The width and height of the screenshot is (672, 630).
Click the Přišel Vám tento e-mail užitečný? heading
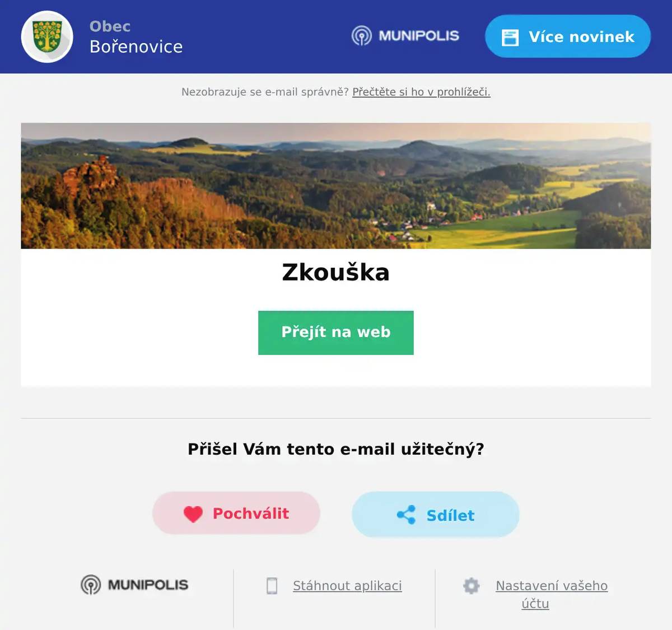pos(336,449)
